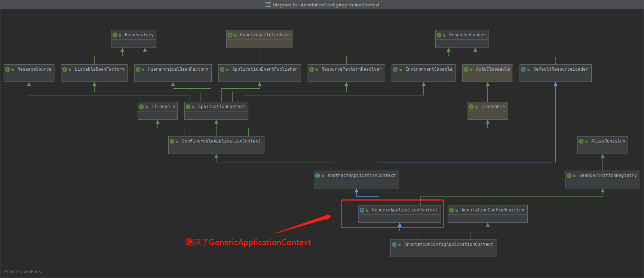Select the DefaultResourceLoader node label
The height and width of the screenshot is (278, 644).
561,69
